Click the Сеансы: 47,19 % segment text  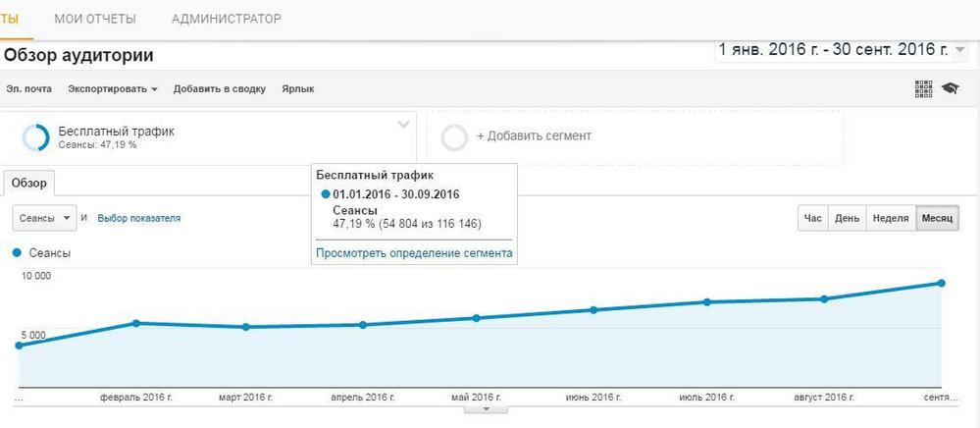tap(97, 145)
